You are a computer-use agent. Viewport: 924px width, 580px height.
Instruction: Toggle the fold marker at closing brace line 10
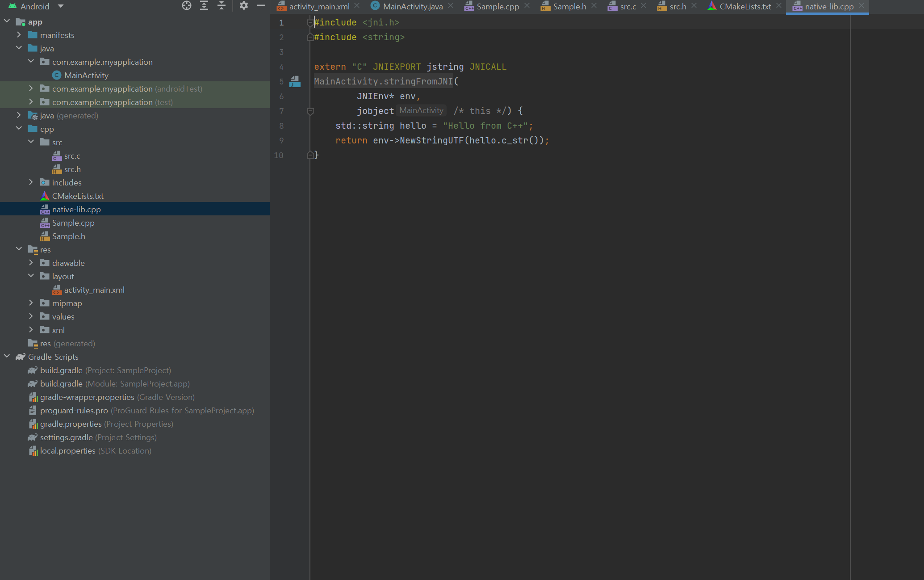pos(310,155)
